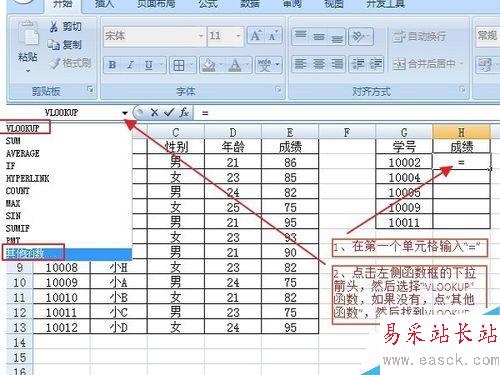Switch to the Data (数据) tab
The width and height of the screenshot is (500, 375).
click(x=250, y=4)
